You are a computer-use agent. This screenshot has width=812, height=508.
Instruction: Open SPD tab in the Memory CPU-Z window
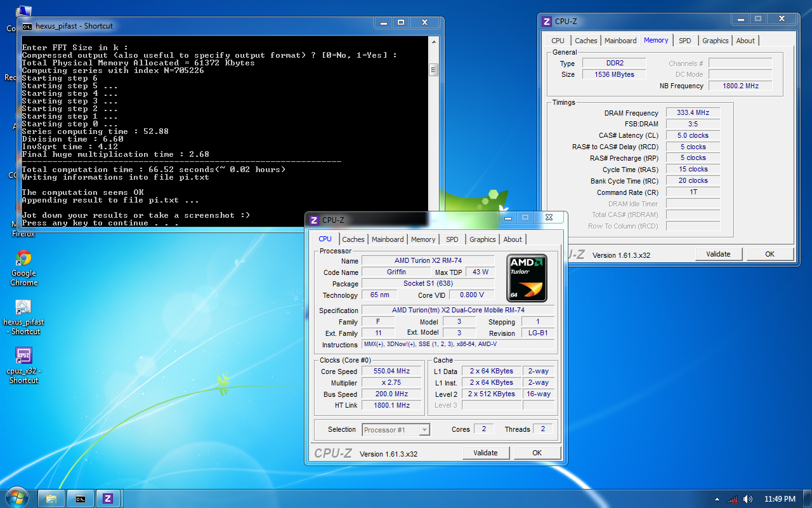pos(685,41)
